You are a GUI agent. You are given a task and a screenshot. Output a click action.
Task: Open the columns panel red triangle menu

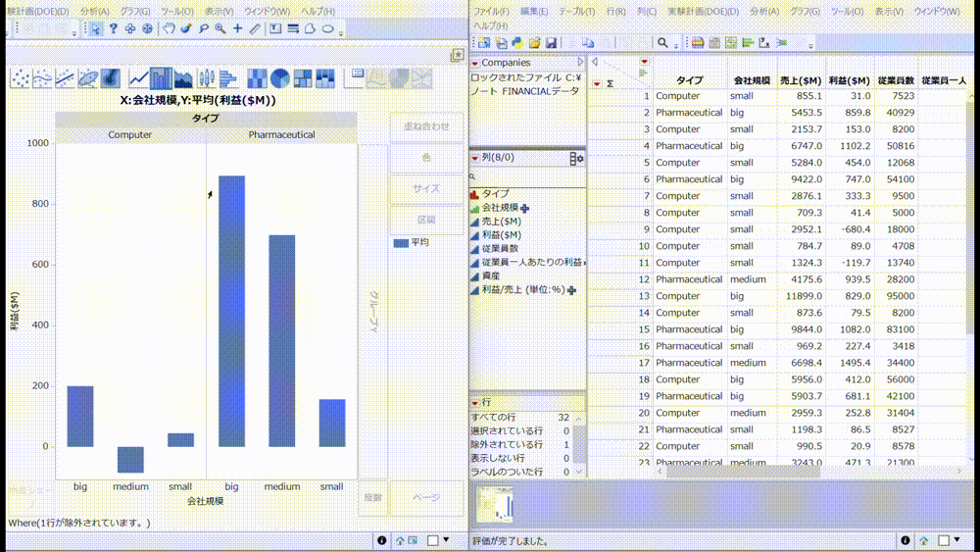tap(475, 158)
